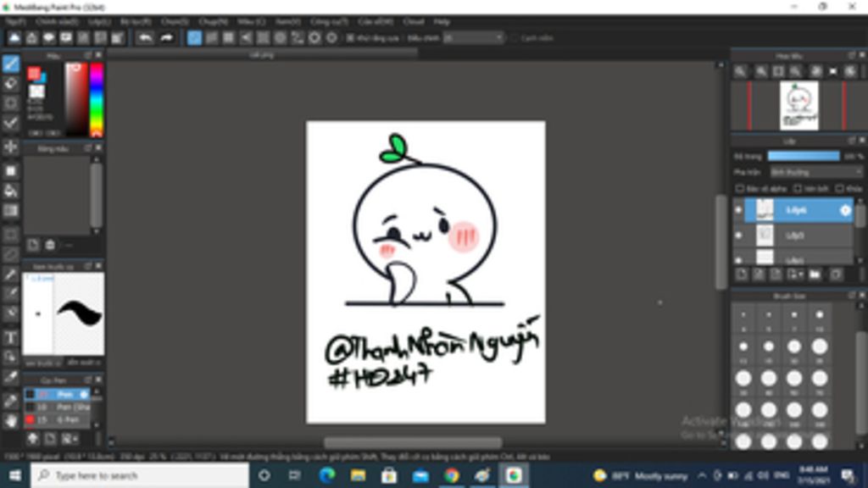This screenshot has height=488, width=868.
Task: Click the Windows Start button
Action: point(15,475)
